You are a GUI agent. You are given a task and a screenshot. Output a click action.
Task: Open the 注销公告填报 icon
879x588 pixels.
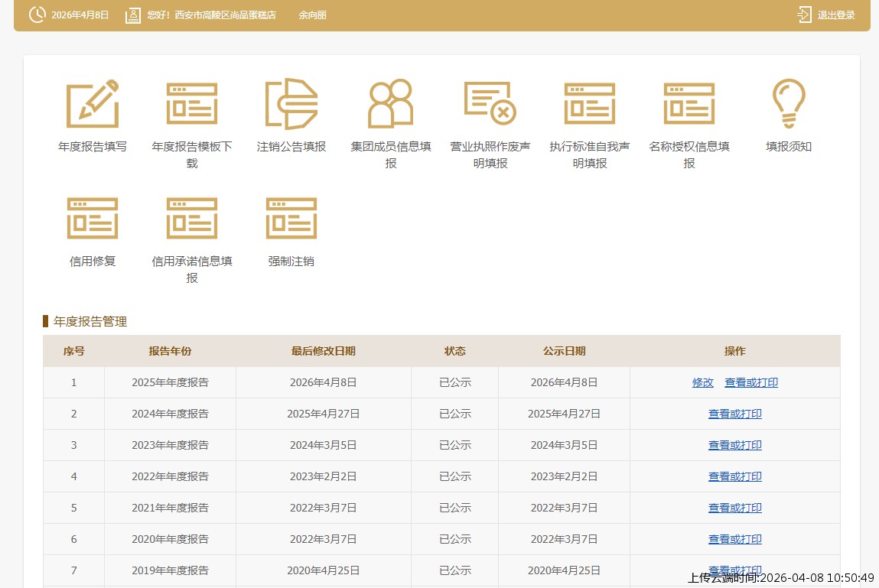[291, 104]
